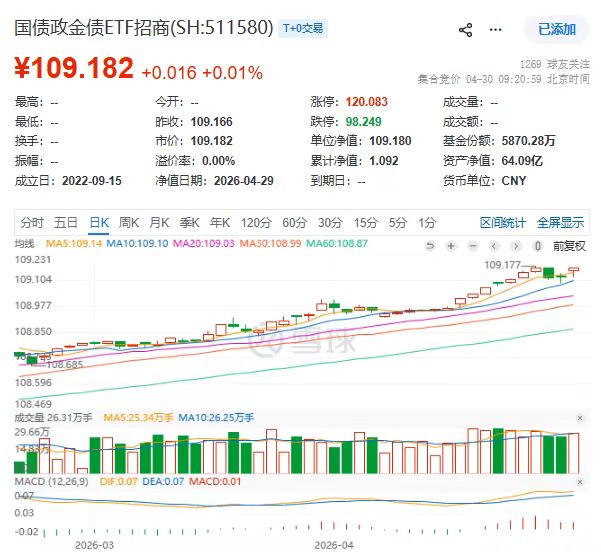Switch to the 日K daily chart tab
The image size is (601, 552).
pyautogui.click(x=99, y=222)
